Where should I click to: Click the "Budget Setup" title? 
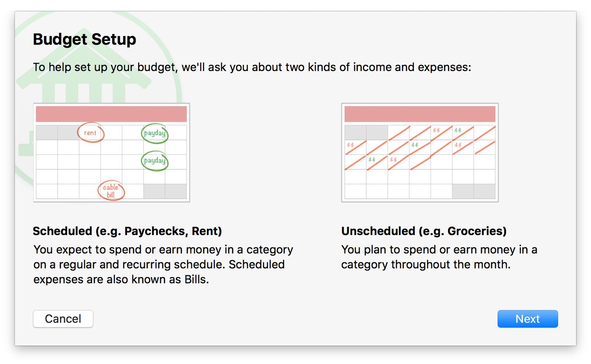click(x=85, y=39)
